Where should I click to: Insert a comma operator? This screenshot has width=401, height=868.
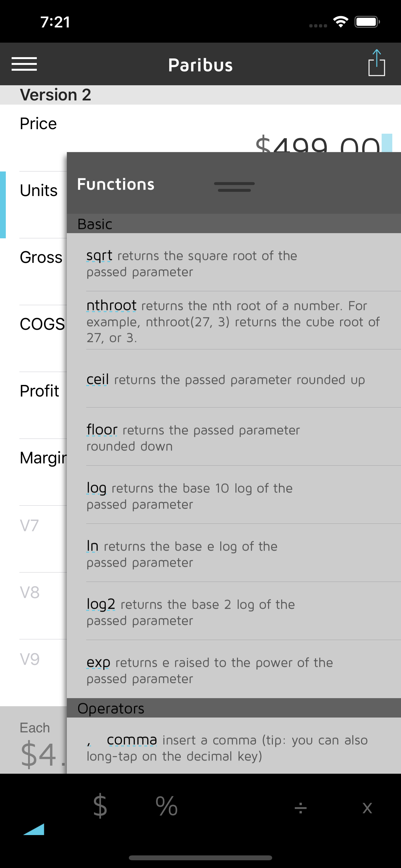131,740
